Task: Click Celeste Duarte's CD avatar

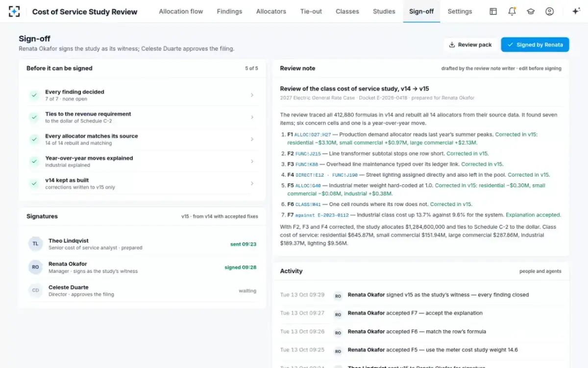Action: point(35,290)
